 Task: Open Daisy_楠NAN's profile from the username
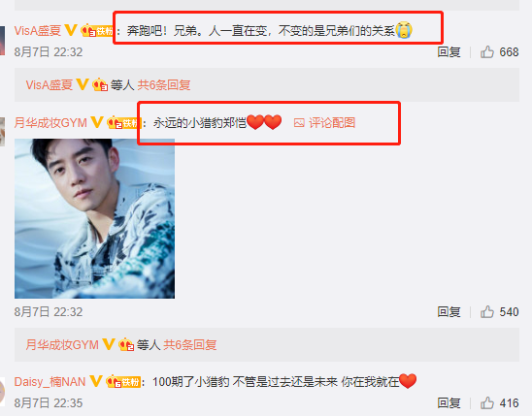(50, 382)
